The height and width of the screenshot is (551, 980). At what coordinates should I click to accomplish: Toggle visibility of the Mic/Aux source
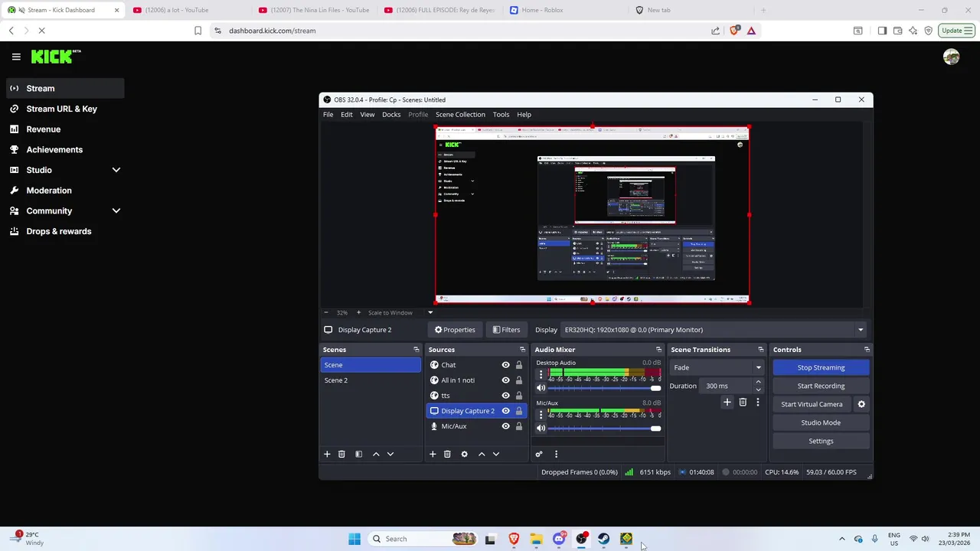[505, 426]
